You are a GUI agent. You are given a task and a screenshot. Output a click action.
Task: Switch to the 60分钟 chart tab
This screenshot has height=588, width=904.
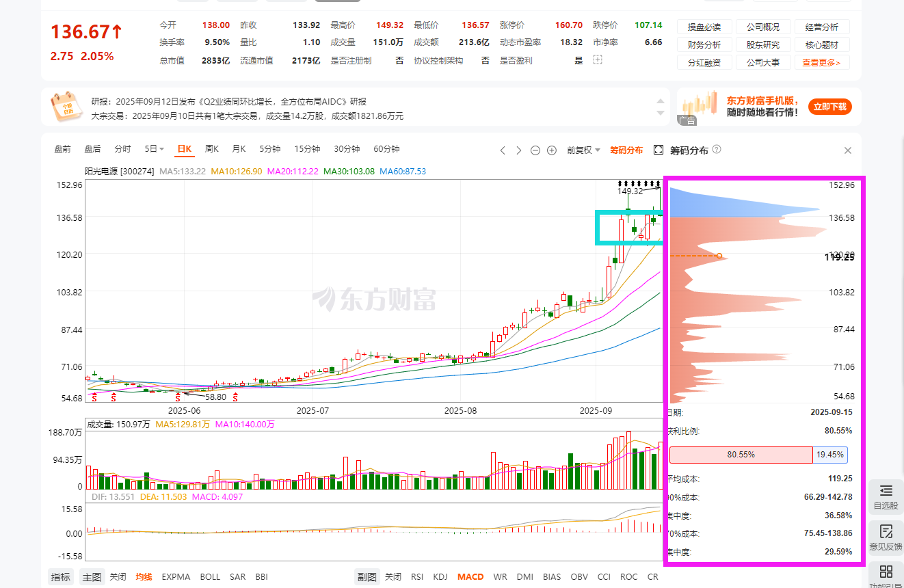tap(387, 149)
